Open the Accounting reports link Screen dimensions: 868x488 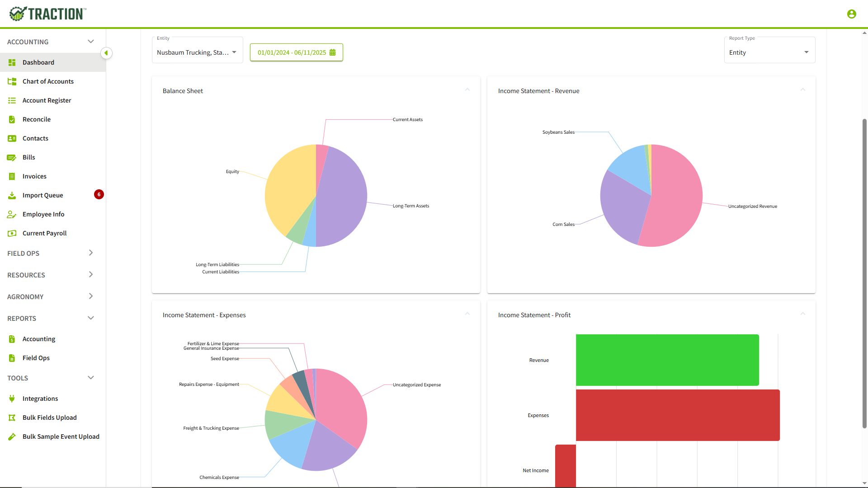click(39, 339)
